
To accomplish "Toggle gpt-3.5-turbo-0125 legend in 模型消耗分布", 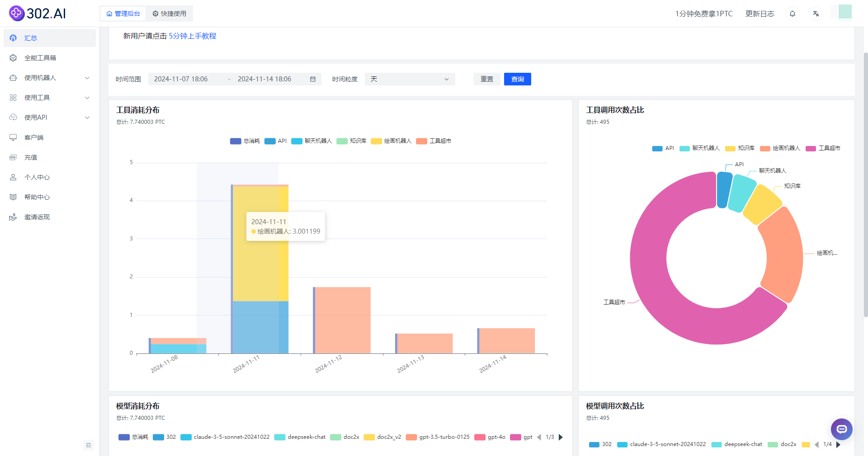I will point(438,437).
